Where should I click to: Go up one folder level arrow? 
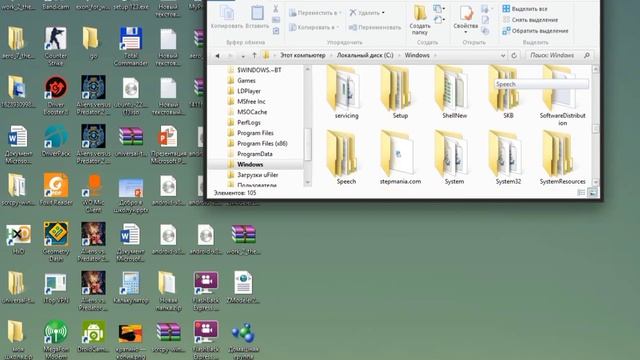click(254, 55)
